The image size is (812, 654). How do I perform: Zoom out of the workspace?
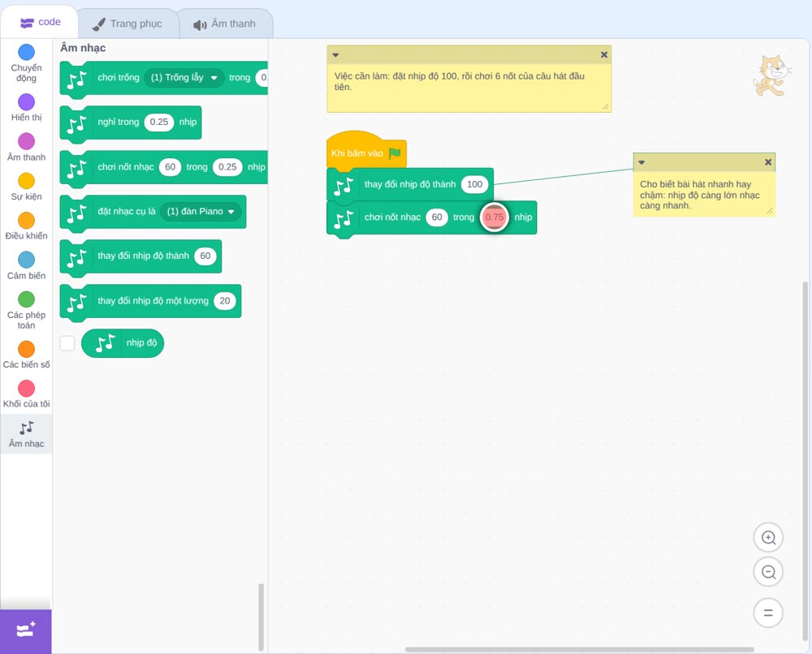(768, 572)
